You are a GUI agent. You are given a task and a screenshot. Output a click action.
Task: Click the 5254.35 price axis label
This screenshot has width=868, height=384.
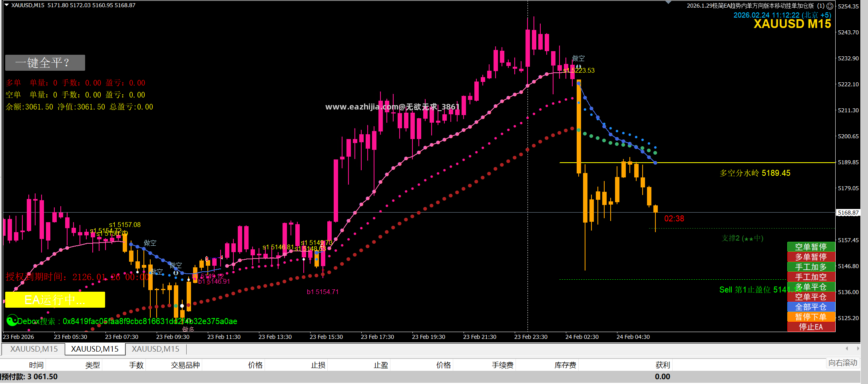848,6
